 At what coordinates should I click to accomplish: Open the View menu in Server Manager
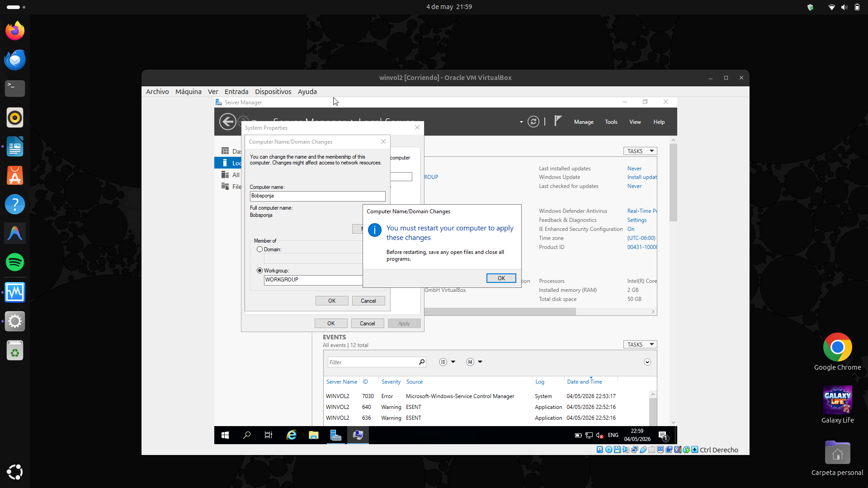635,122
